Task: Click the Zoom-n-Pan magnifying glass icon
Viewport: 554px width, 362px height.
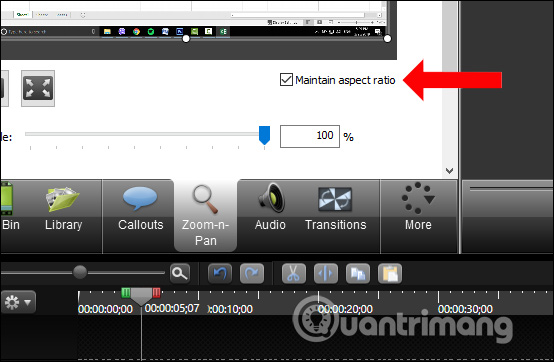Action: click(x=205, y=200)
